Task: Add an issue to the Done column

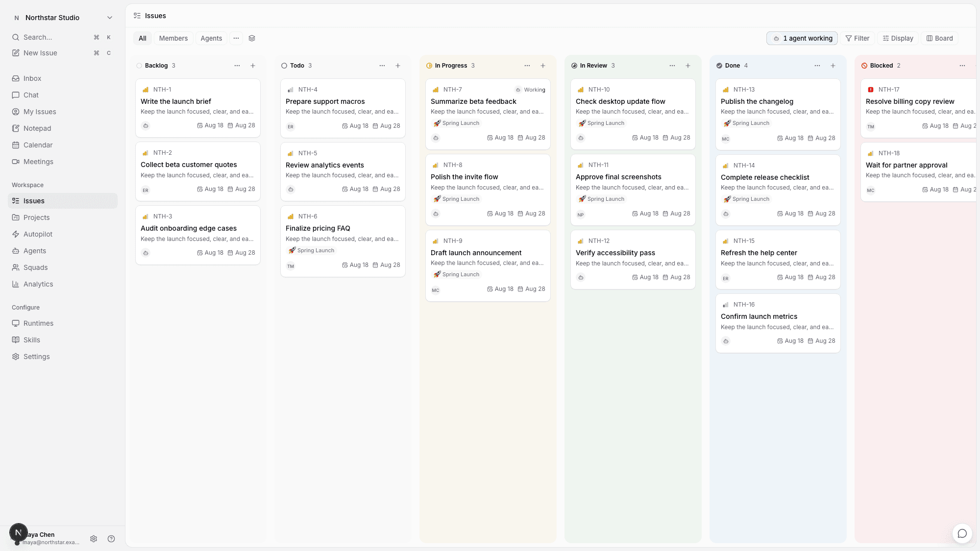Action: (833, 66)
